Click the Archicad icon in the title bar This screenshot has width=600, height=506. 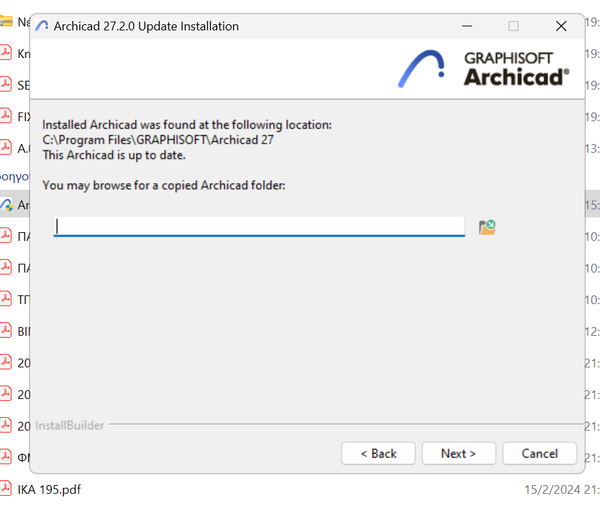42,26
